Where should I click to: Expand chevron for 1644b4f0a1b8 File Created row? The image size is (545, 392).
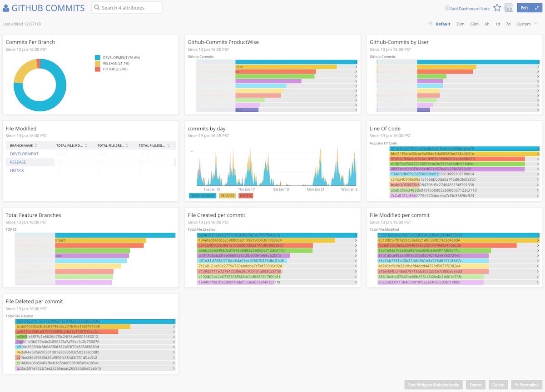tap(356, 282)
